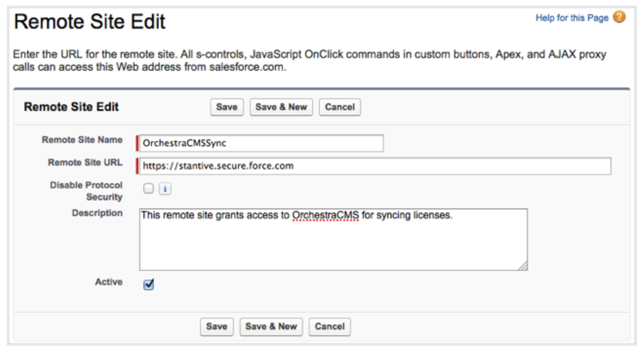Click the Disable Protocol Security info icon
The width and height of the screenshot is (644, 355).
(x=165, y=189)
